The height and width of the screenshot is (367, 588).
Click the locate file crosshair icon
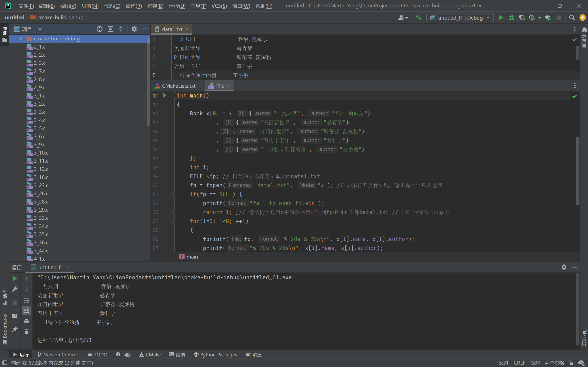[x=99, y=29]
